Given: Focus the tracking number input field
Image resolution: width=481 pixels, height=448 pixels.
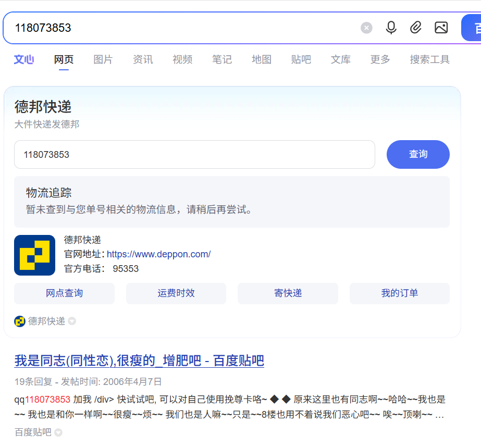Looking at the screenshot, I should pos(194,155).
